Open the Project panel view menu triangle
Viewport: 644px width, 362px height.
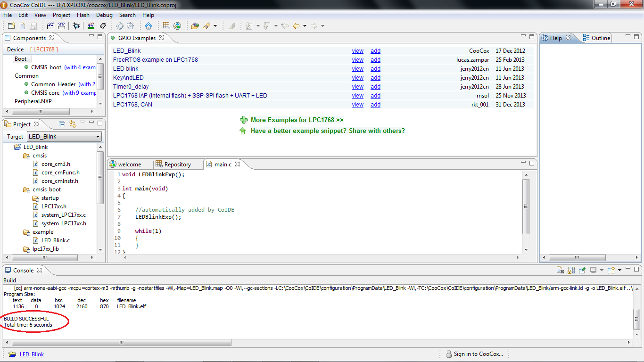83,123
